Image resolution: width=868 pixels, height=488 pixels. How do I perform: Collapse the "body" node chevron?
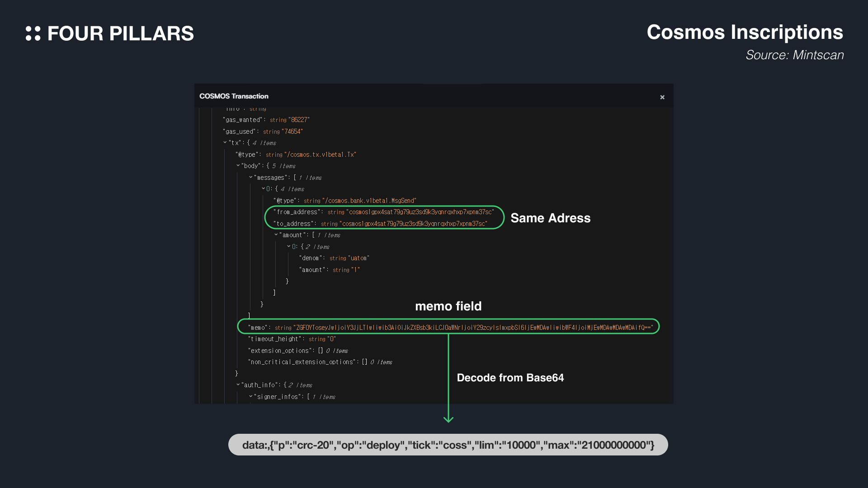[x=238, y=165]
